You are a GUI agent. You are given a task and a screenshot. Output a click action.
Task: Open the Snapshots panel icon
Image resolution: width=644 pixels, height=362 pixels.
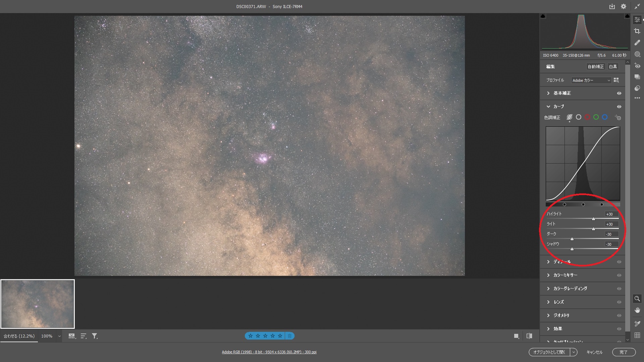click(637, 77)
